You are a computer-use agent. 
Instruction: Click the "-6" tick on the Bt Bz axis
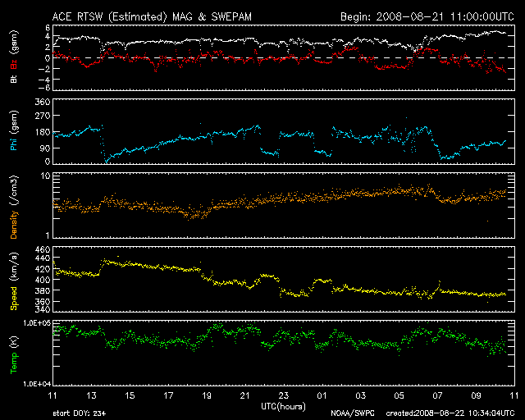coord(44,88)
